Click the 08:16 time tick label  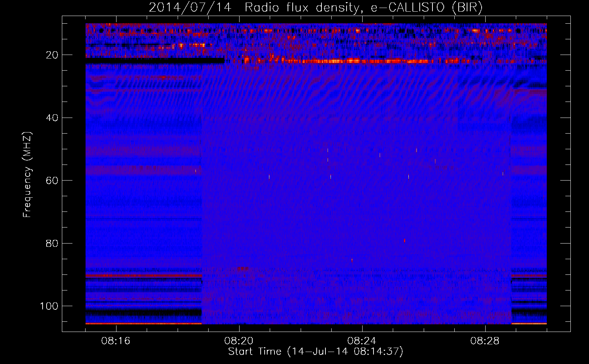click(x=116, y=341)
